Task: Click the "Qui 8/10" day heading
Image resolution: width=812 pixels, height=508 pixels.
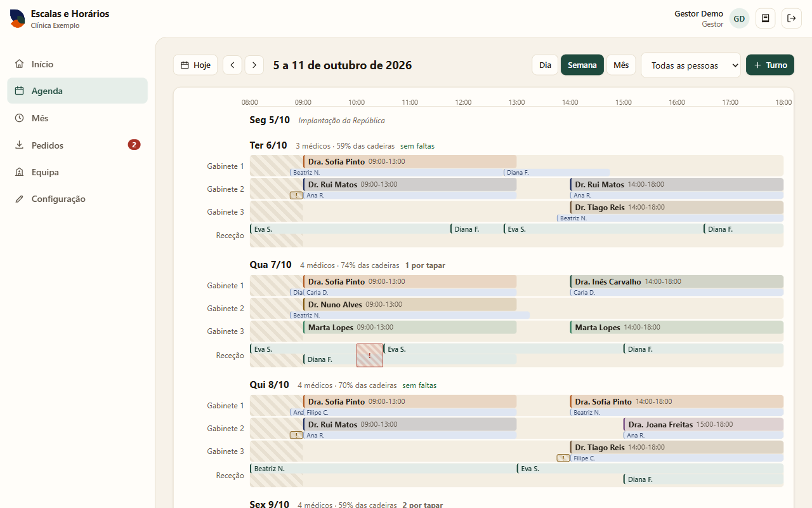Action: (269, 385)
